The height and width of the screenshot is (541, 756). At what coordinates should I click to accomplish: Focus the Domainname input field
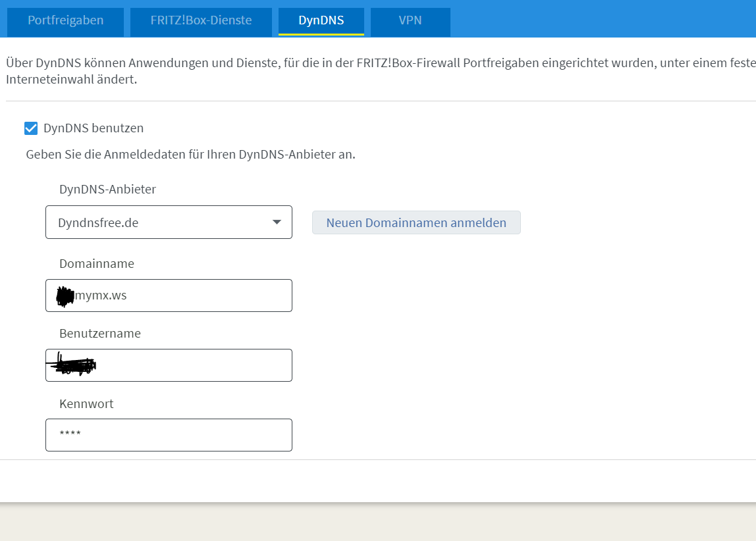pos(169,296)
